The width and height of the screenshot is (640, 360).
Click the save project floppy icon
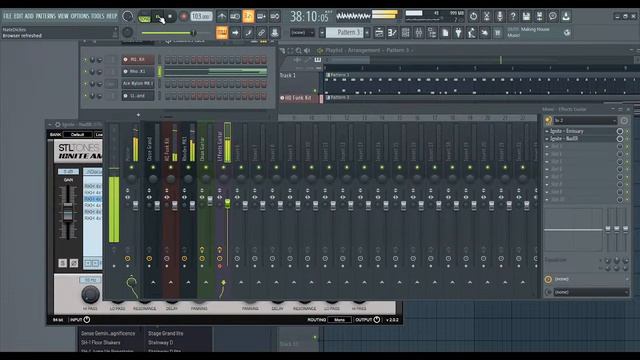pyautogui.click(x=526, y=16)
